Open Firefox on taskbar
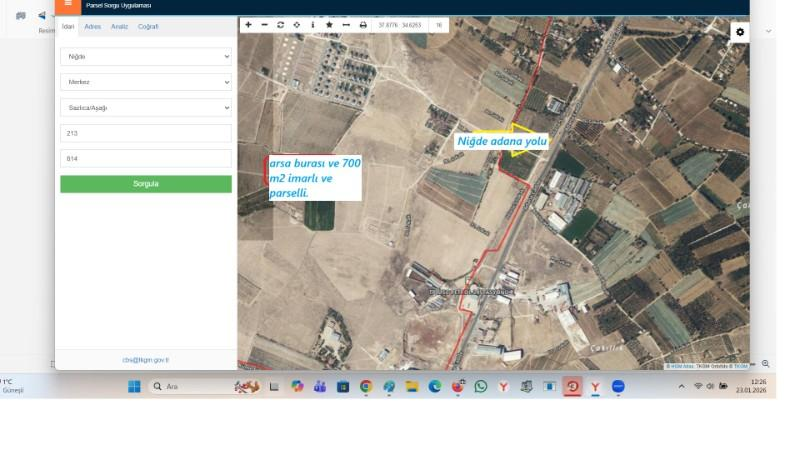800x450 pixels. 458,386
